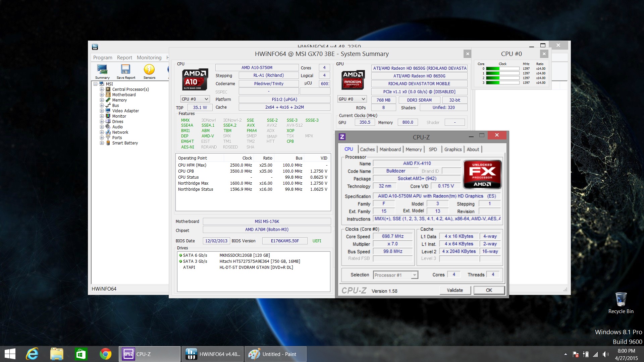Expand the Memory tree node
Viewport: 644px width, 362px height.
pyautogui.click(x=102, y=100)
